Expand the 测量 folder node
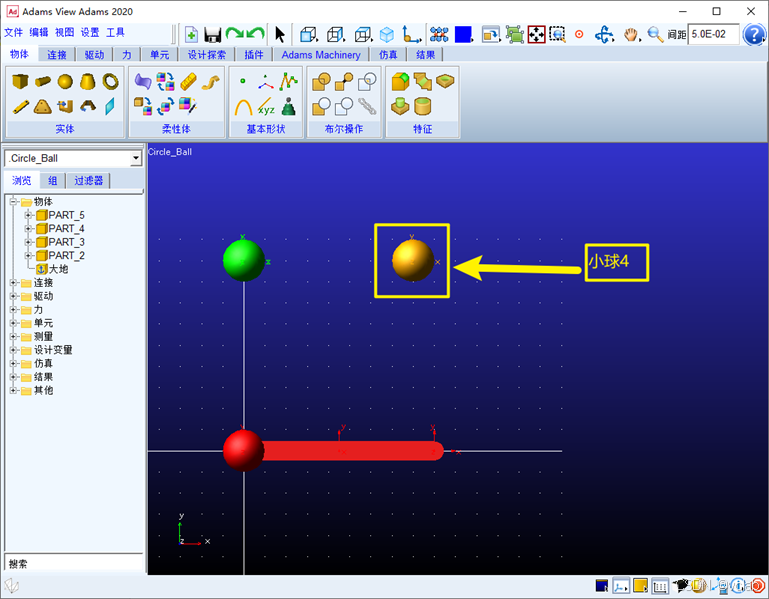Viewport: 769px width, 599px height. click(x=13, y=337)
